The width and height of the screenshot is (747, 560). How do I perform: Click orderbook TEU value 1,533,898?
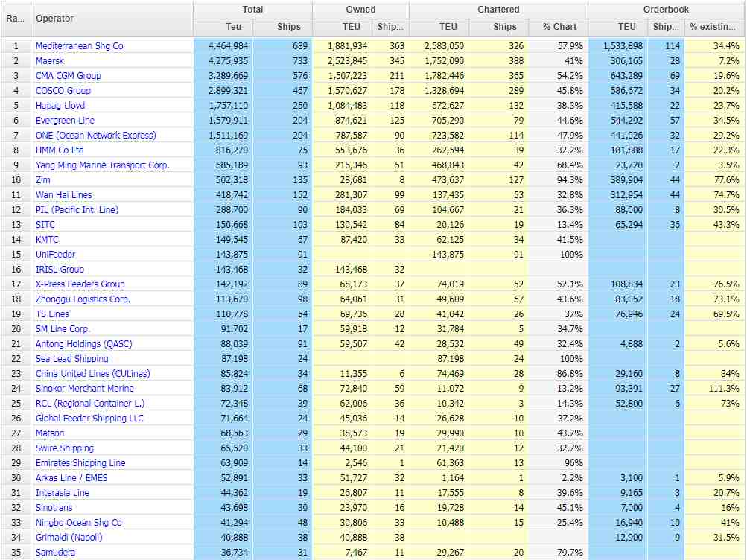pos(623,45)
